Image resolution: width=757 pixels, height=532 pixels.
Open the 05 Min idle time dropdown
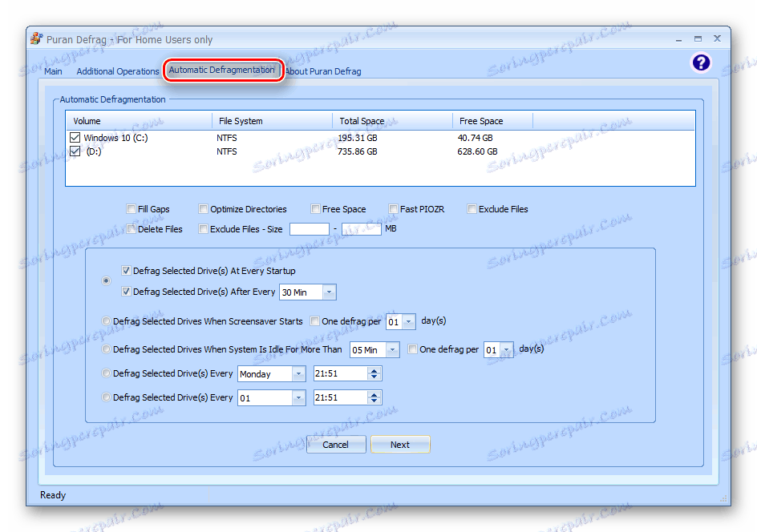point(392,349)
